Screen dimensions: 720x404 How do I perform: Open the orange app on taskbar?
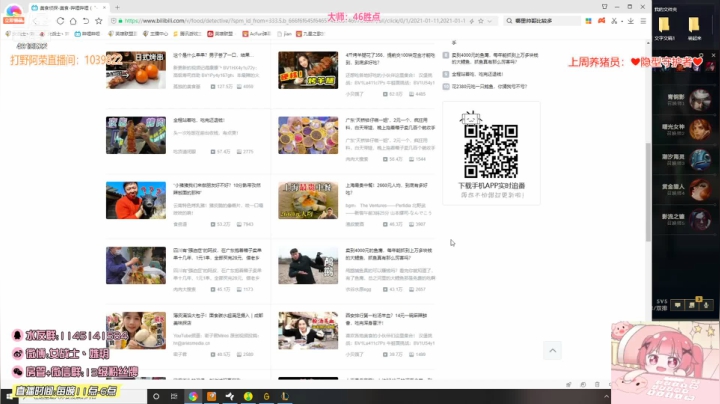tap(212, 396)
